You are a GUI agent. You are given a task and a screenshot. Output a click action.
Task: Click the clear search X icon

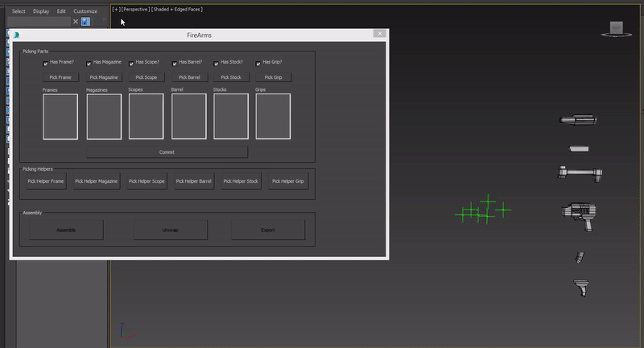tap(76, 22)
